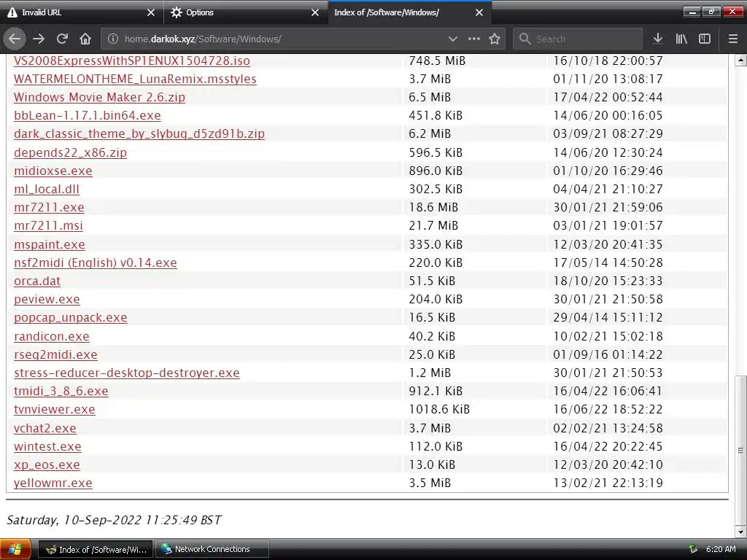747x560 pixels.
Task: Click the mspaint.exe link
Action: click(49, 245)
